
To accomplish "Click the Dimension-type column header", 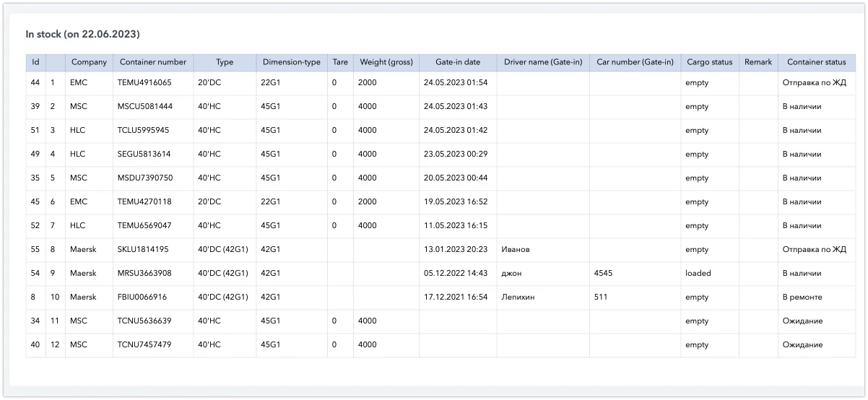I will point(291,62).
